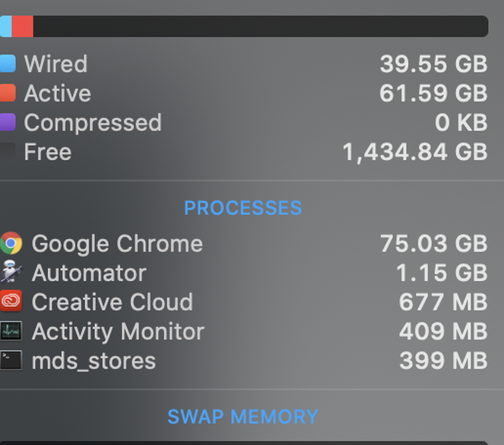Click the mds_stores terminal icon
This screenshot has height=445, width=504.
coord(11,361)
